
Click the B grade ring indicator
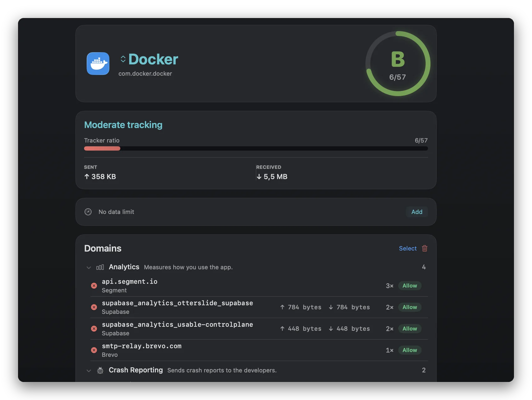pyautogui.click(x=398, y=64)
